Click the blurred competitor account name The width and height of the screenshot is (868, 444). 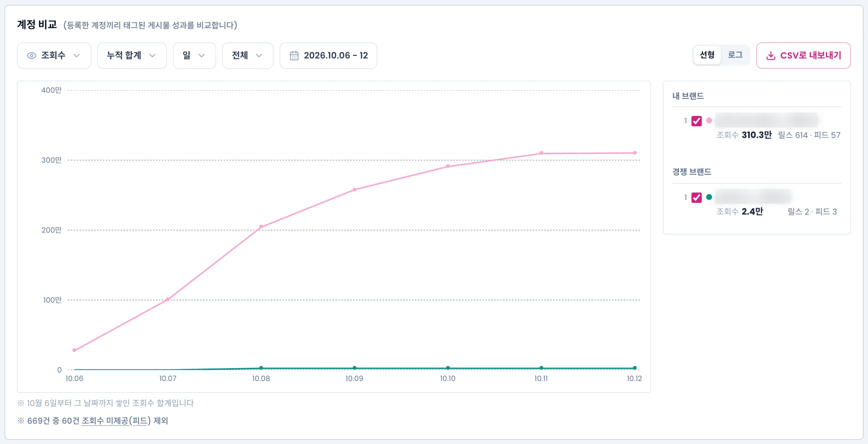753,196
